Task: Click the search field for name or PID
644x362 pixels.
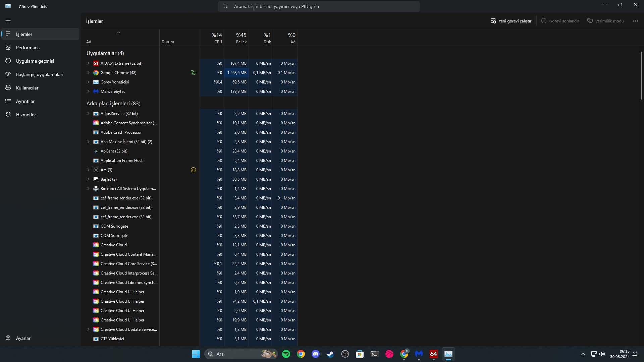Action: click(319, 6)
